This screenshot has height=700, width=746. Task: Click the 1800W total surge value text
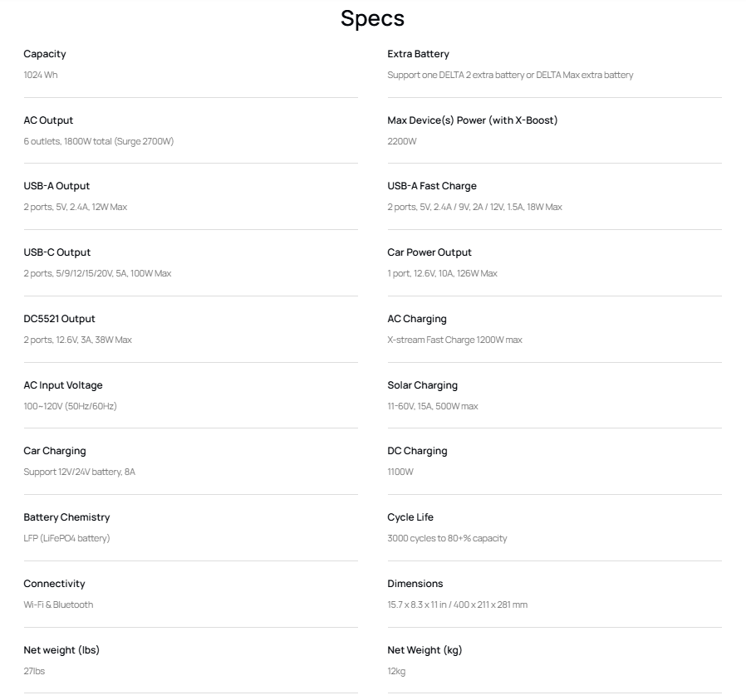pyautogui.click(x=99, y=141)
